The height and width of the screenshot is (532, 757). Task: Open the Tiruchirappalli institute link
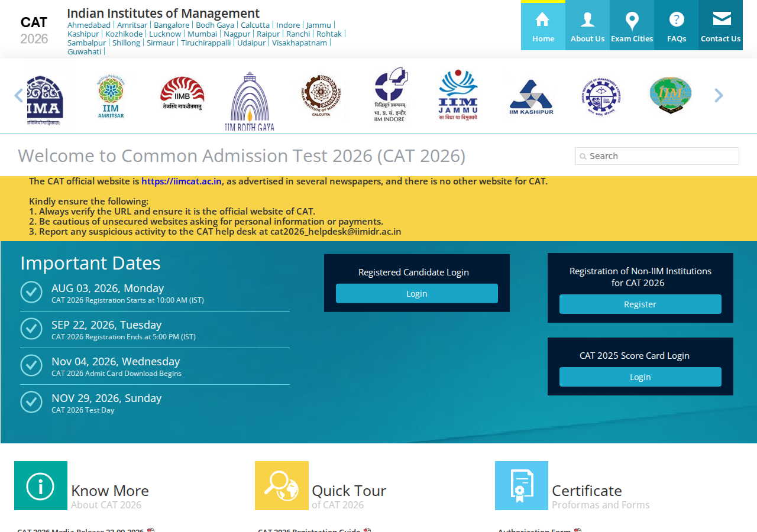pos(206,43)
